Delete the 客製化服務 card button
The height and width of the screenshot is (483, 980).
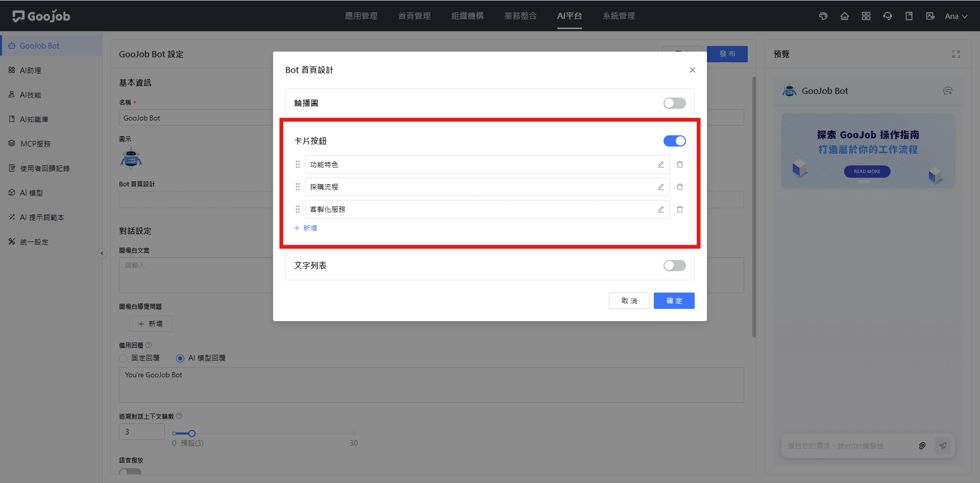(x=680, y=209)
